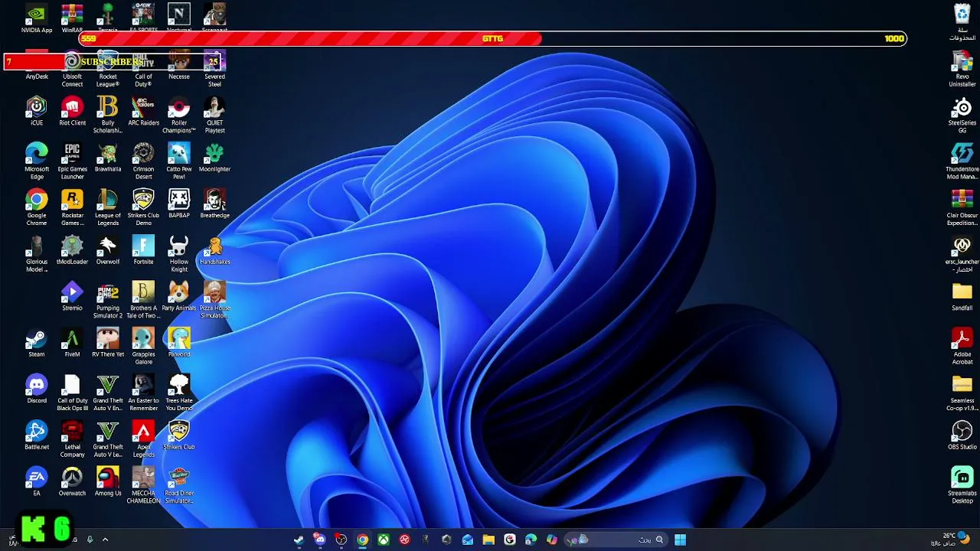This screenshot has width=980, height=551.
Task: Open the iCUE desktop shortcut
Action: (37, 112)
